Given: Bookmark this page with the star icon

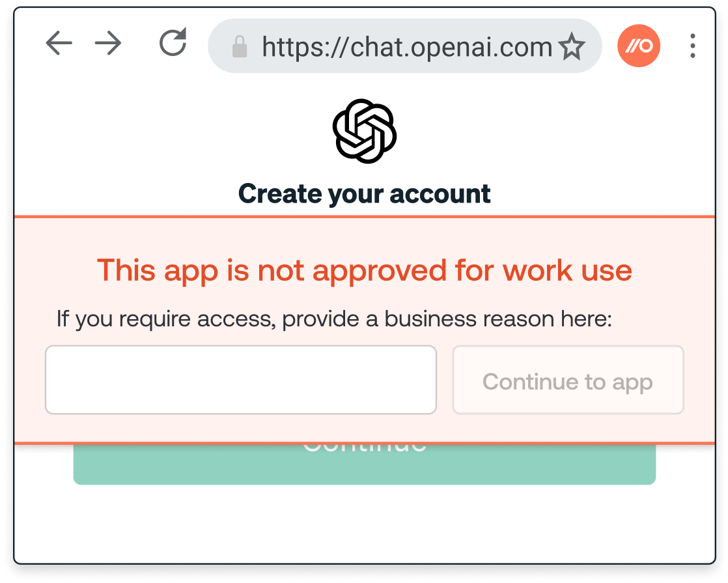Looking at the screenshot, I should point(572,46).
